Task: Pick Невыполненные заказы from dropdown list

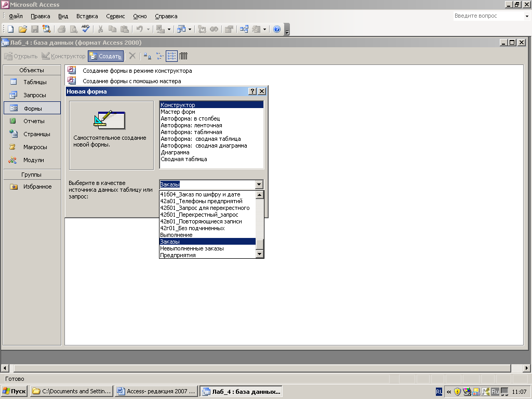Action: (207, 248)
